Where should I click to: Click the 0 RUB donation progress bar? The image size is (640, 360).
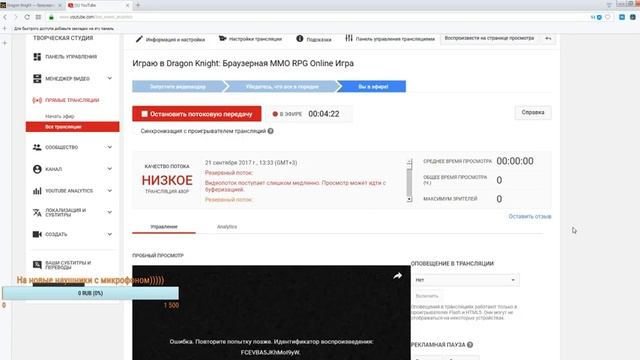[90, 293]
